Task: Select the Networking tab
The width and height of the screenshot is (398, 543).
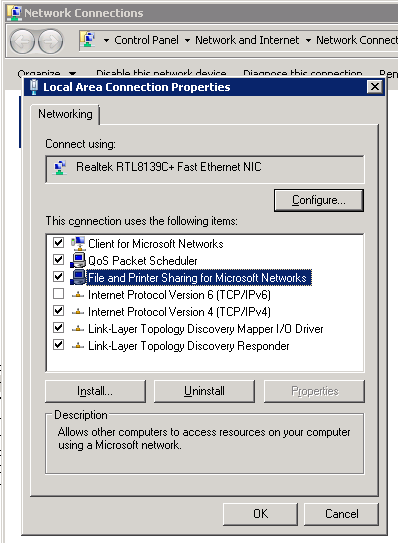Action: coord(65,114)
